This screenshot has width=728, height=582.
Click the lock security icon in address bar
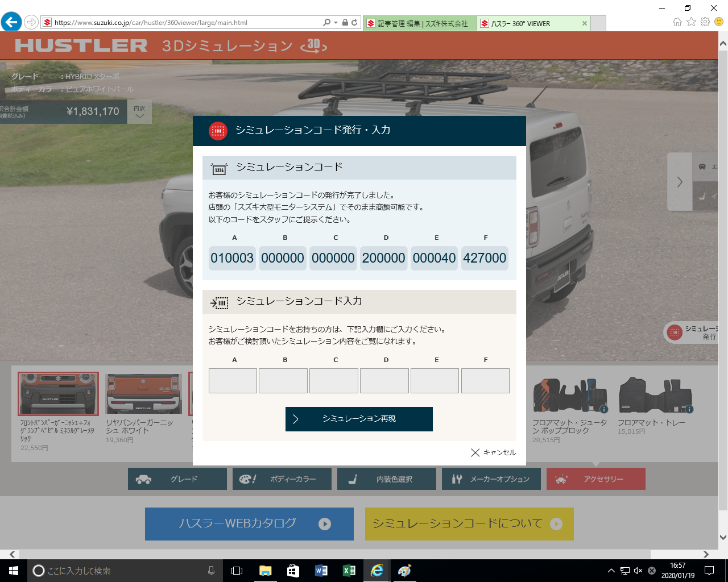[345, 23]
